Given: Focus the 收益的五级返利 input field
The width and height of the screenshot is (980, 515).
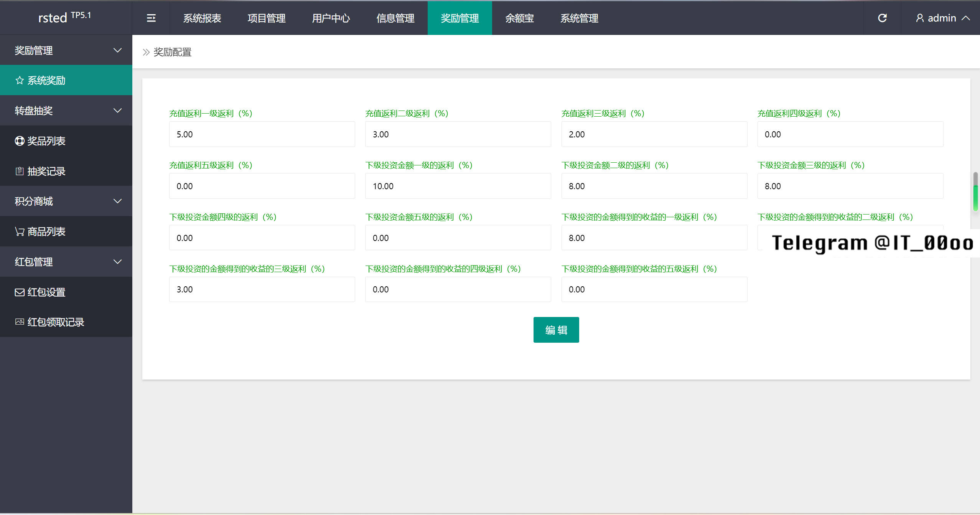Looking at the screenshot, I should pos(654,289).
